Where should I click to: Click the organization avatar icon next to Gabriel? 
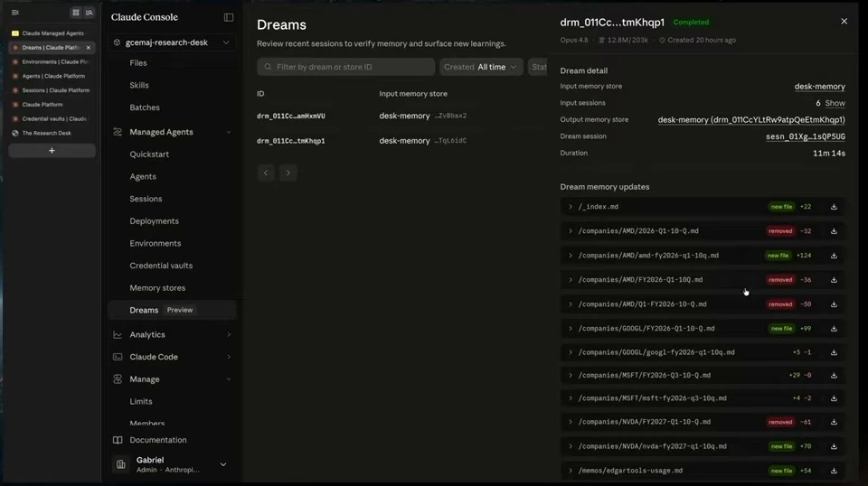click(120, 464)
